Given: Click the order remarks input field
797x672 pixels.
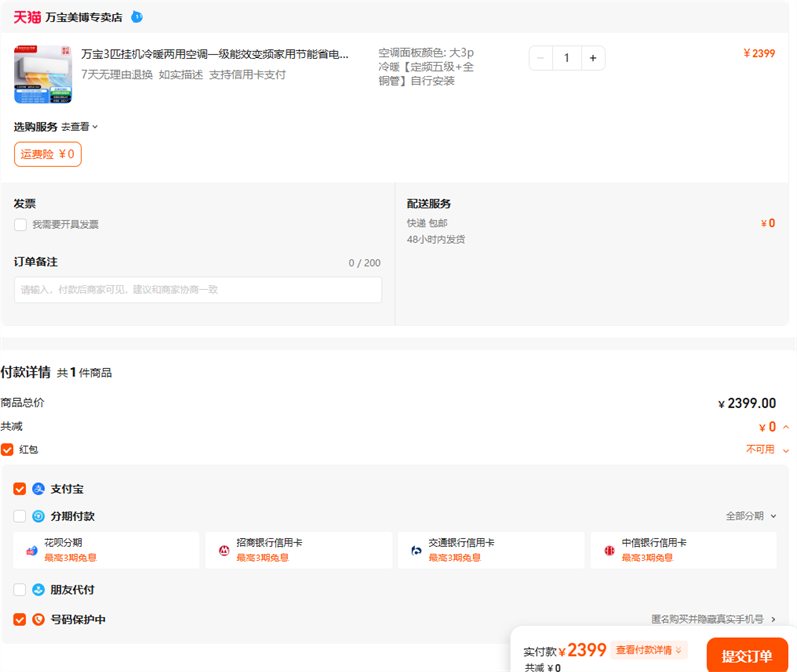Looking at the screenshot, I should click(x=197, y=290).
